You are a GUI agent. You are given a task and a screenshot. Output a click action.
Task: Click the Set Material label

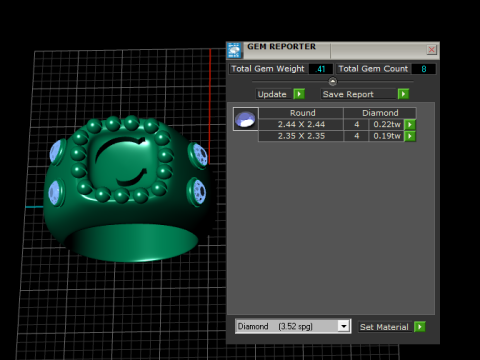coord(384,327)
